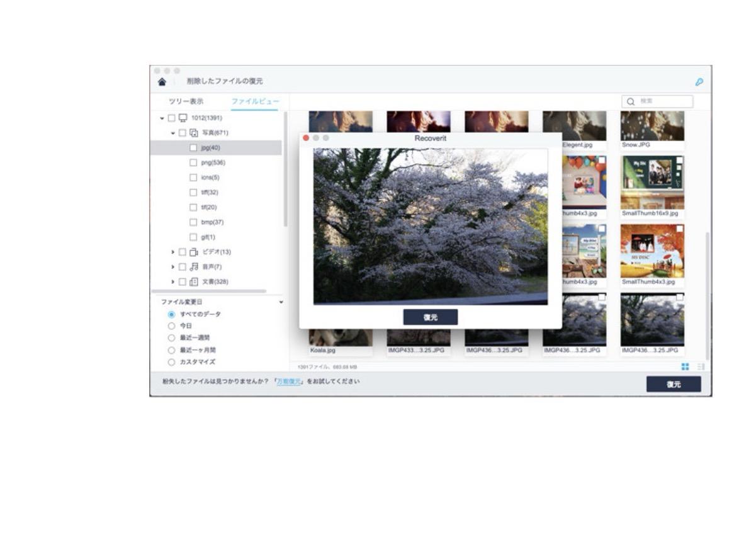Click the document icon beside 文書(328)
This screenshot has height=539, width=756.
point(194,281)
